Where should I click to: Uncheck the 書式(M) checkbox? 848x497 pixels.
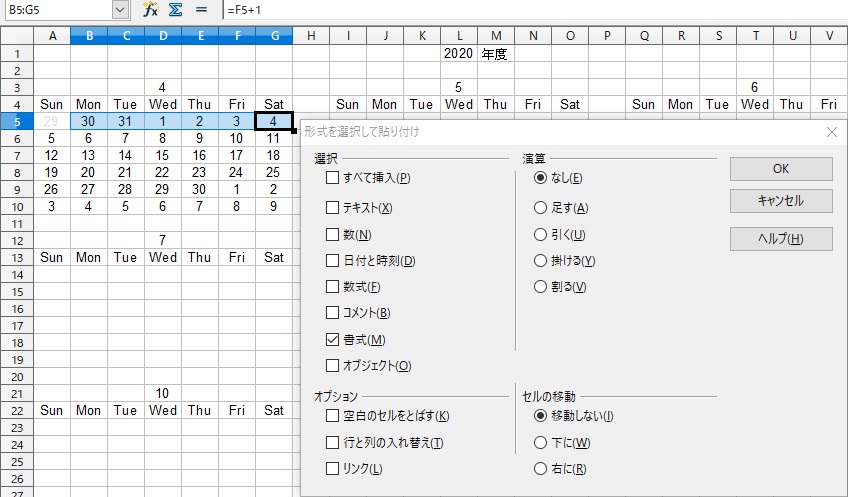[332, 339]
